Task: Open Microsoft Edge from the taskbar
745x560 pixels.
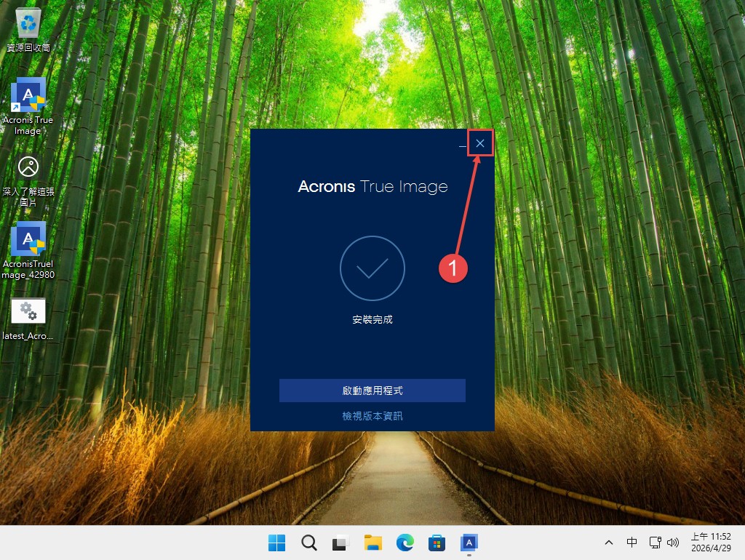Action: [x=405, y=543]
